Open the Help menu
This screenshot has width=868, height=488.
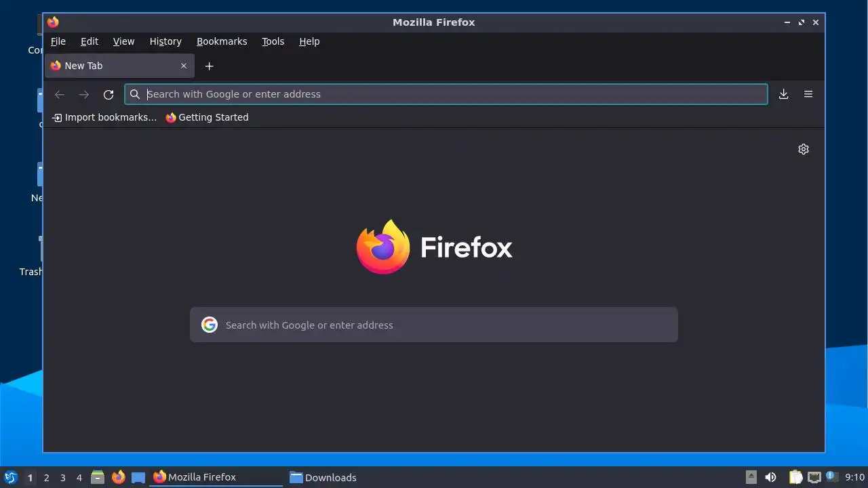point(309,41)
